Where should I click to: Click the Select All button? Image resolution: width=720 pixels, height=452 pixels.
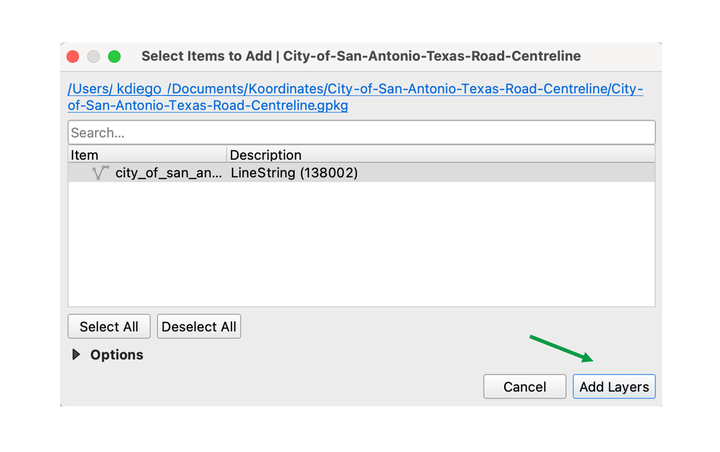[x=109, y=327]
